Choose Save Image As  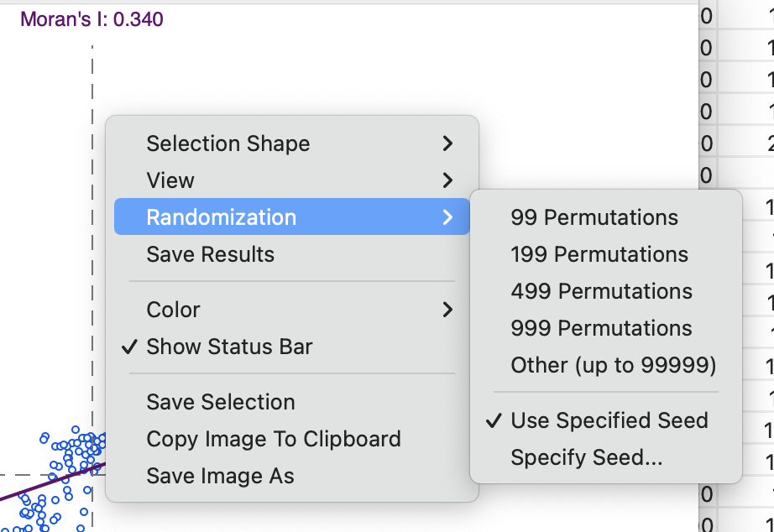click(x=291, y=476)
